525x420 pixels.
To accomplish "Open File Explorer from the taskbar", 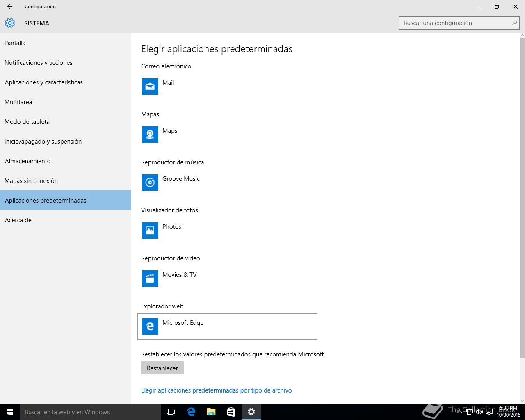I will (211, 412).
